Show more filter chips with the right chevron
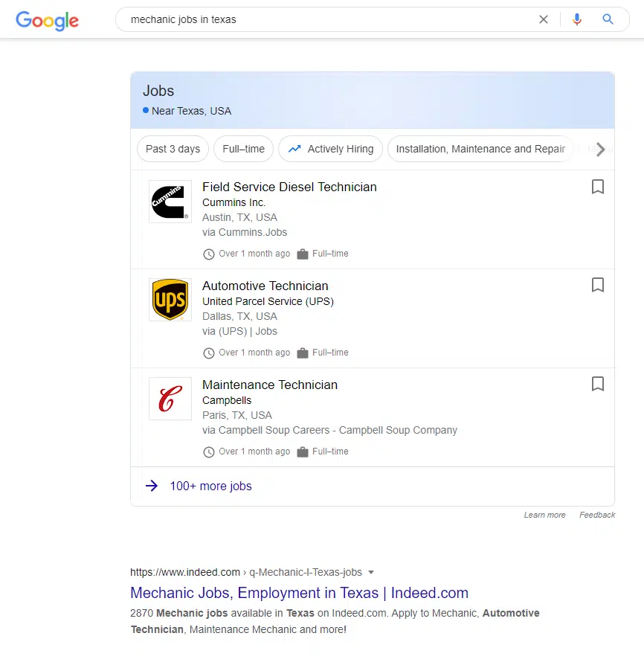Image resolution: width=644 pixels, height=665 pixels. [600, 150]
